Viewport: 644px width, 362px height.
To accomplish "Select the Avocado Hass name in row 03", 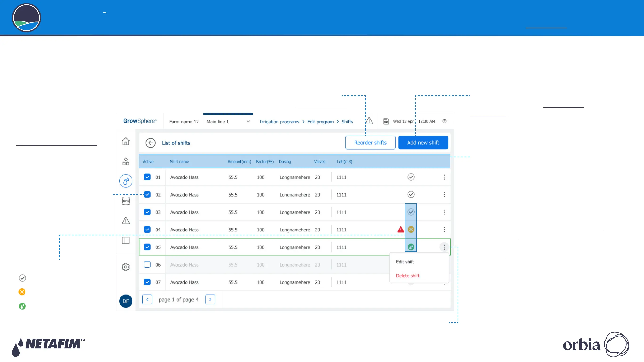I will 184,212.
